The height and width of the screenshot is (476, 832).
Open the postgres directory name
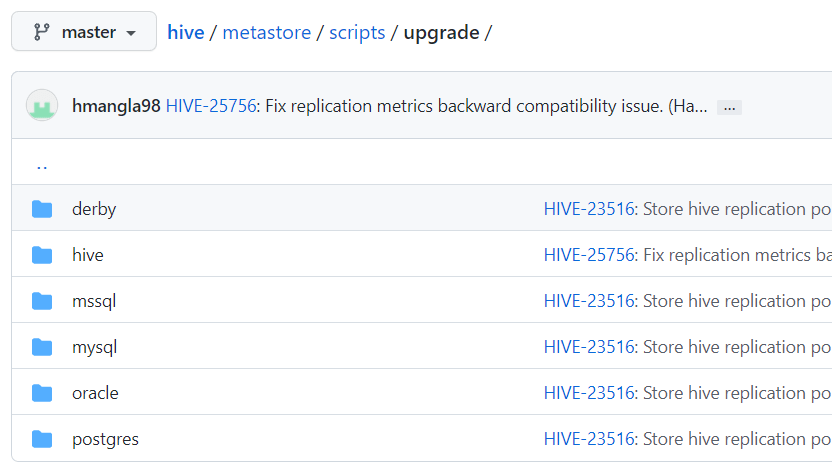coord(105,439)
